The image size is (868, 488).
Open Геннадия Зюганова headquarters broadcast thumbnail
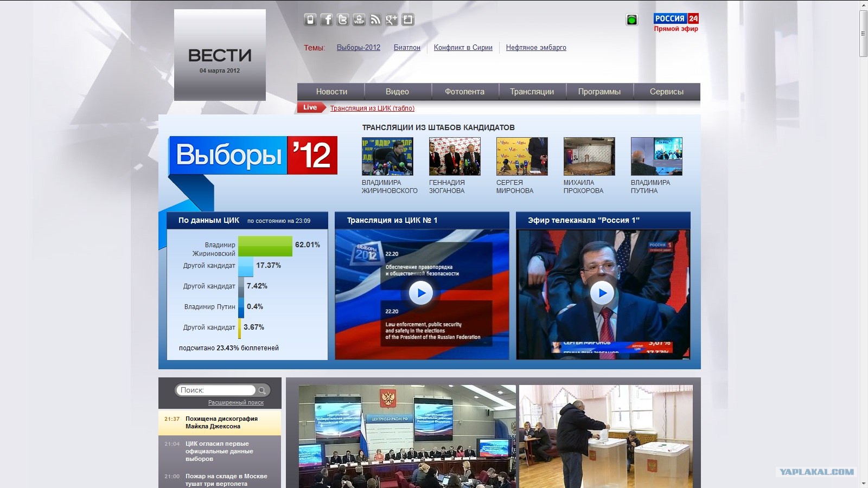tap(455, 156)
